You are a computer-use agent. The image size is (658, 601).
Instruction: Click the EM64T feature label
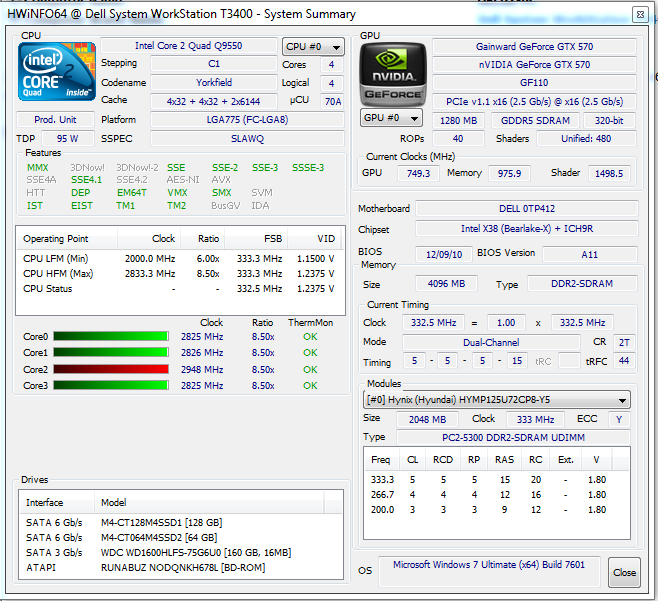132,193
